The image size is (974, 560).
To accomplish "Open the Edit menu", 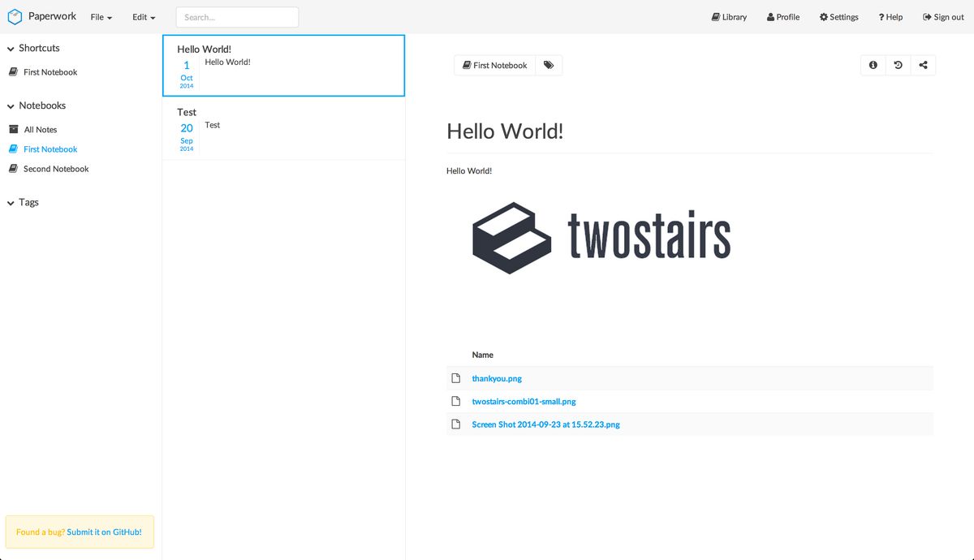I will (142, 16).
